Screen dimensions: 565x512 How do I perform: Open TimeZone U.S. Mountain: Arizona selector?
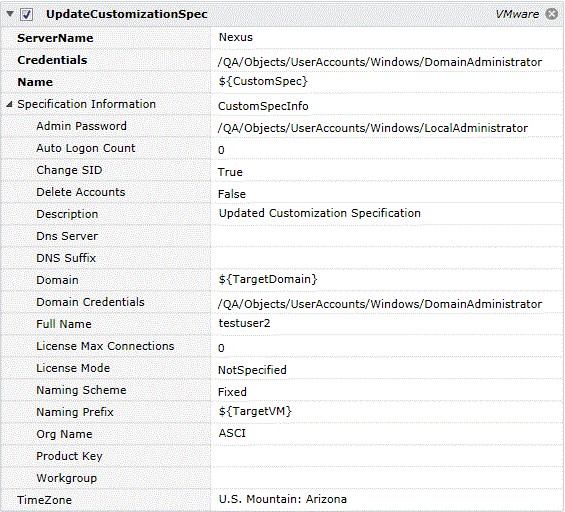pos(387,500)
